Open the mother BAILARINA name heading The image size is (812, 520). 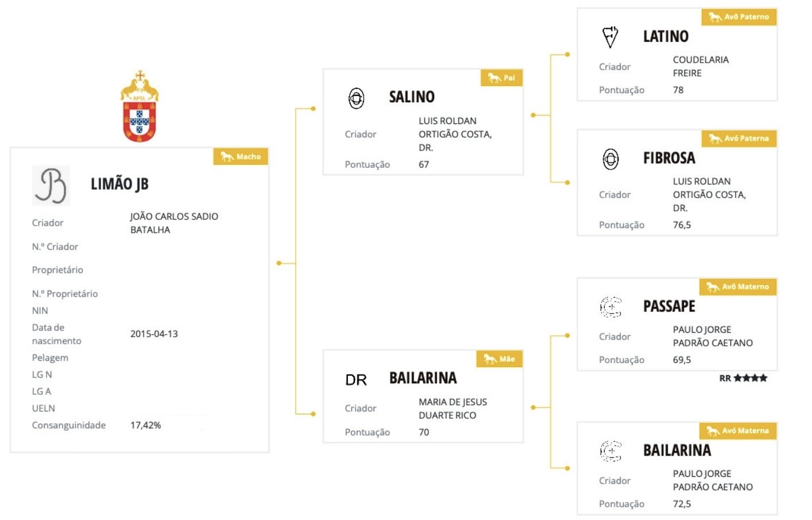423,378
